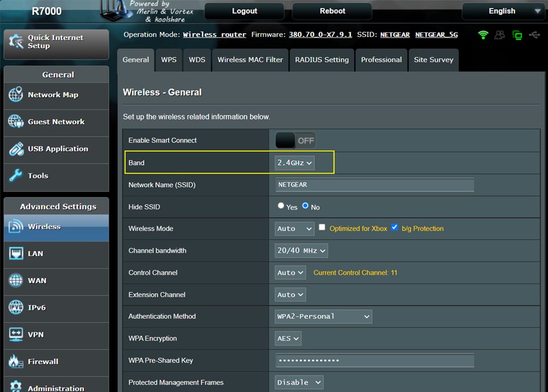Image resolution: width=548 pixels, height=392 pixels.
Task: Select Yes radio button for Hide SSID
Action: (x=281, y=206)
